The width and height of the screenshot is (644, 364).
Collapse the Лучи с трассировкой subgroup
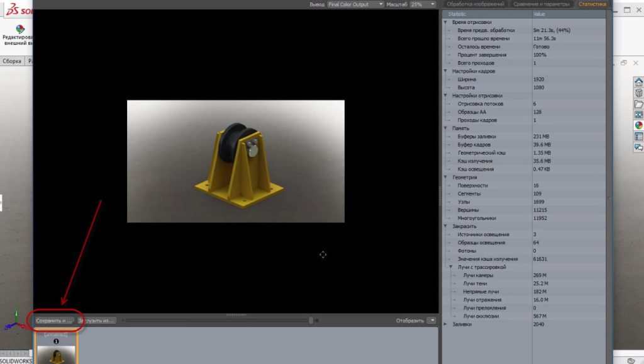[450, 267]
